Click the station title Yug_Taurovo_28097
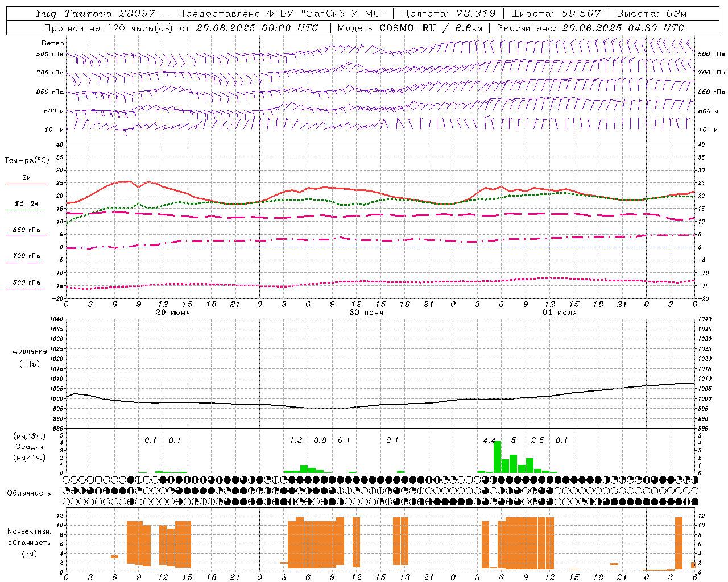This screenshot has height=582, width=728. tap(95, 14)
